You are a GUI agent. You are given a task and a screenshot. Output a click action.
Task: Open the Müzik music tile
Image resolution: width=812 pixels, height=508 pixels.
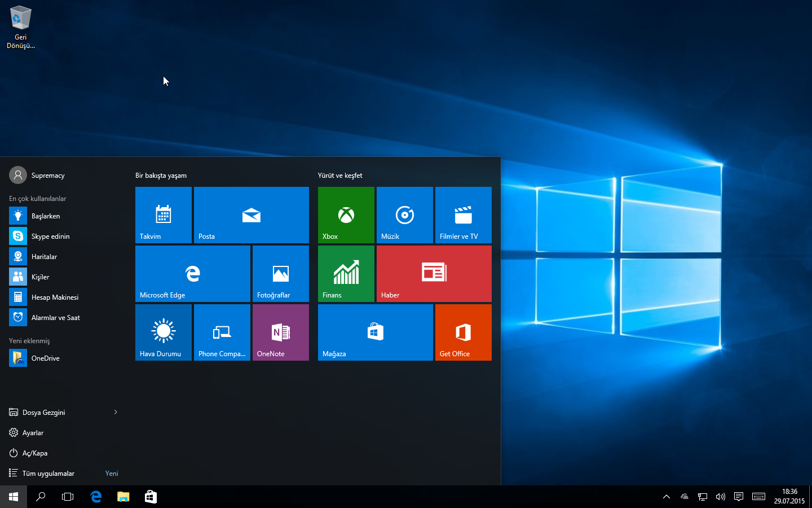click(x=405, y=215)
